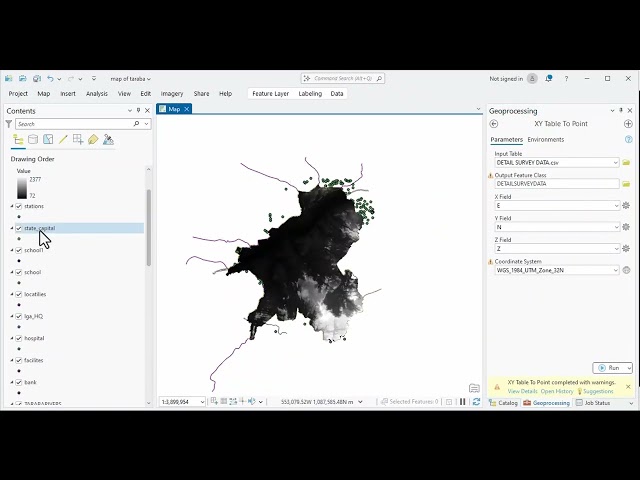Viewport: 640px width, 480px height.
Task: Click the refresh map icon in status bar
Action: tap(476, 402)
